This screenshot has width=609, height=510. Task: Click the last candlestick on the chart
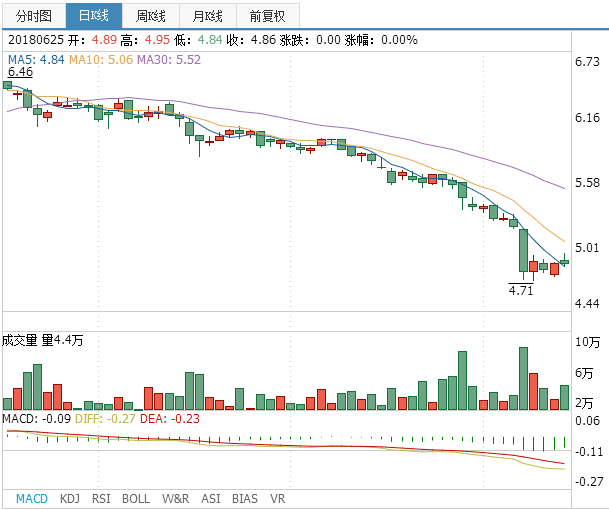[564, 262]
